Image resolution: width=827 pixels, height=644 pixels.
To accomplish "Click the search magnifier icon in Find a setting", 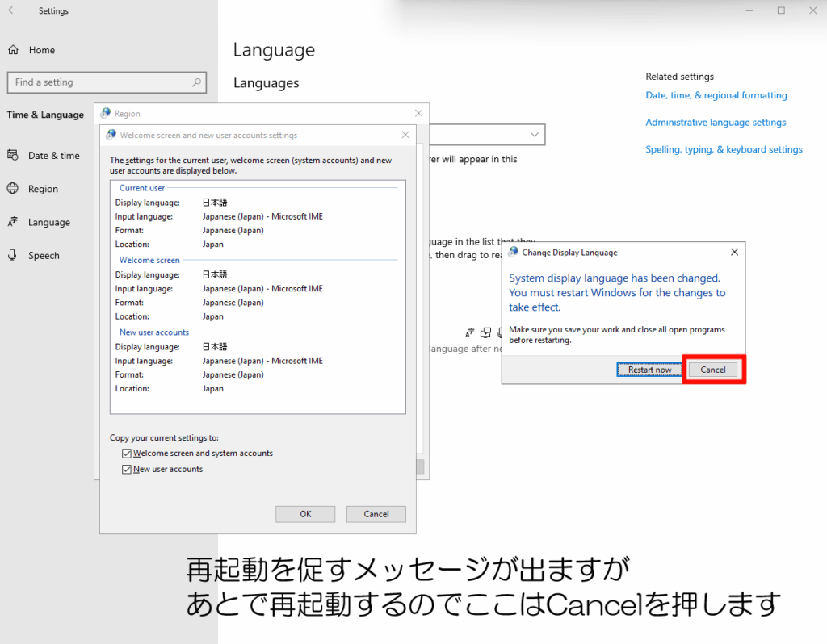I will [x=196, y=82].
